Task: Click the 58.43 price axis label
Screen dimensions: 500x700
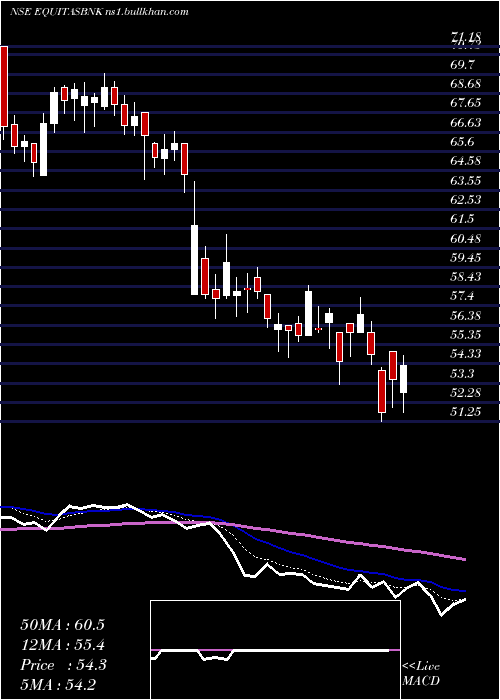Action: pyautogui.click(x=466, y=277)
